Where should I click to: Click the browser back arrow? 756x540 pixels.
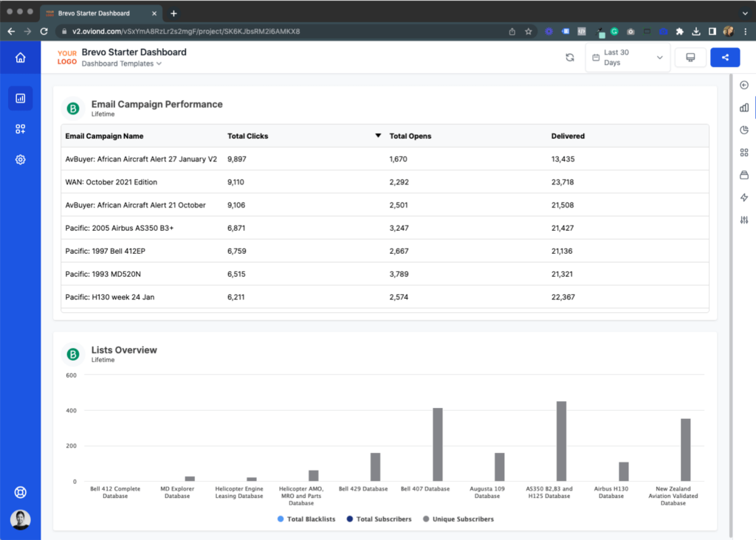point(11,31)
